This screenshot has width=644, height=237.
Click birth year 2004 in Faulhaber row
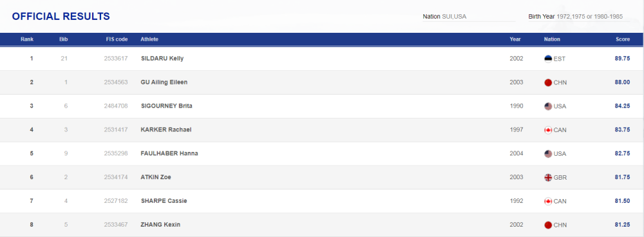(516, 154)
